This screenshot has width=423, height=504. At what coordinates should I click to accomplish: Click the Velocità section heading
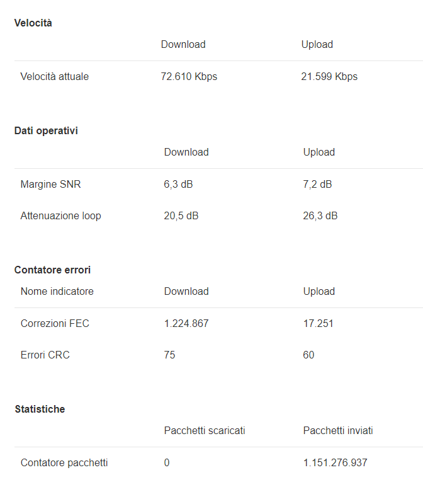(x=33, y=23)
